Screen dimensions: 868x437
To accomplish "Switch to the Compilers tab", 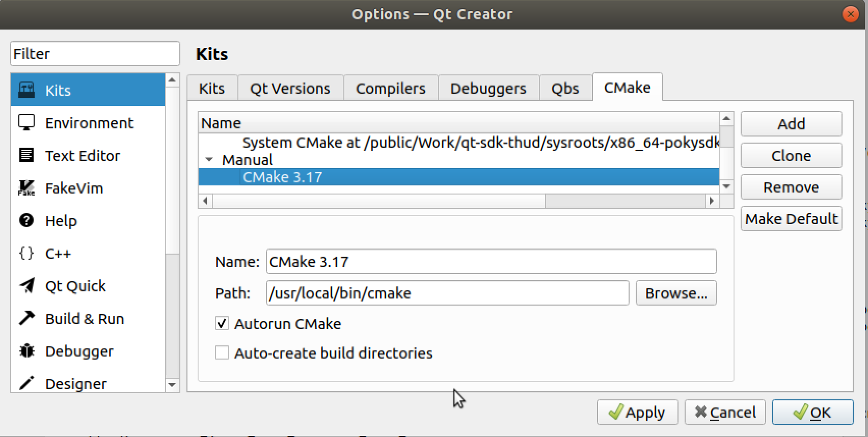I will pos(390,89).
